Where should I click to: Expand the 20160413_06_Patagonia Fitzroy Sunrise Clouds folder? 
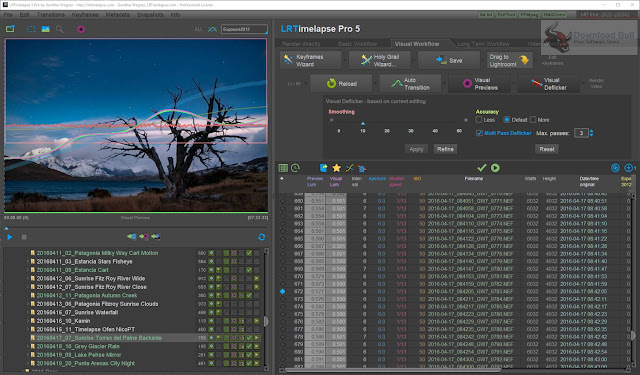[28, 304]
